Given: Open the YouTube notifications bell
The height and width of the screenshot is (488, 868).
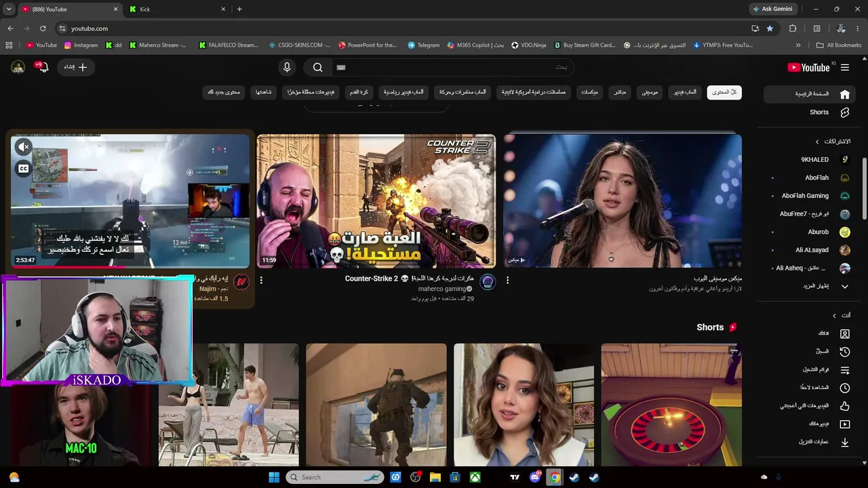Looking at the screenshot, I should pyautogui.click(x=43, y=67).
